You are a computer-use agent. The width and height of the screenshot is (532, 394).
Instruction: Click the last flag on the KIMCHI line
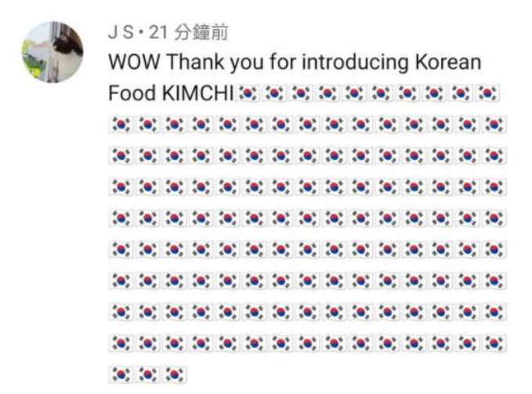pos(487,94)
